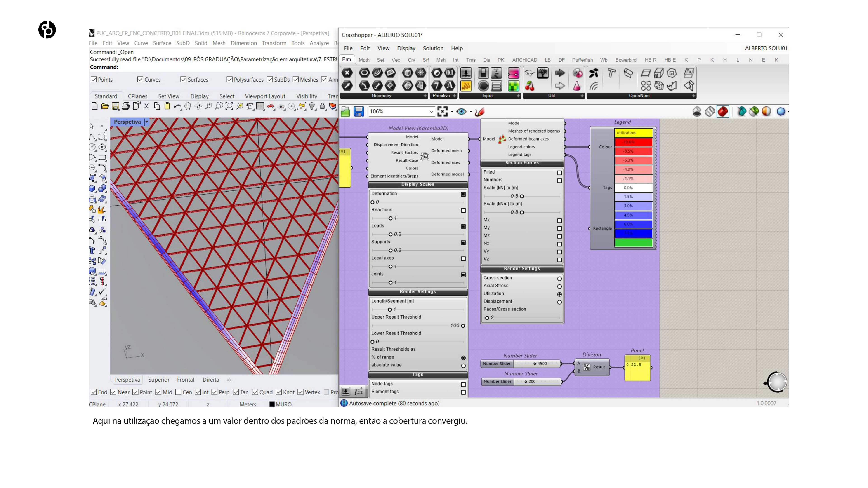Open the 106% zoom level dropdown
Viewport: 868px width, 488px height.
[431, 111]
